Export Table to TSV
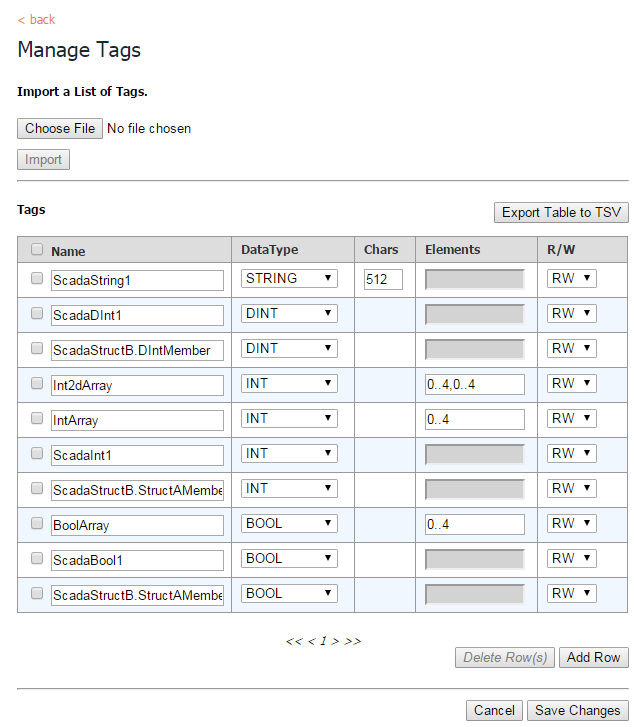 [561, 212]
